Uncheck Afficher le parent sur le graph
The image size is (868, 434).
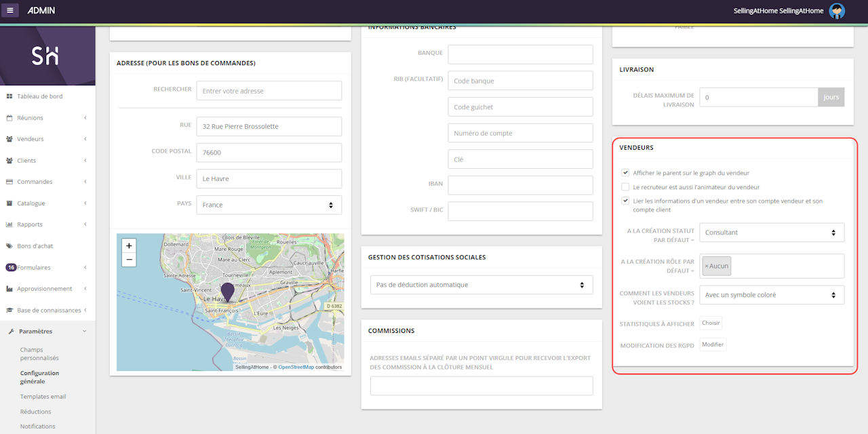tap(625, 173)
